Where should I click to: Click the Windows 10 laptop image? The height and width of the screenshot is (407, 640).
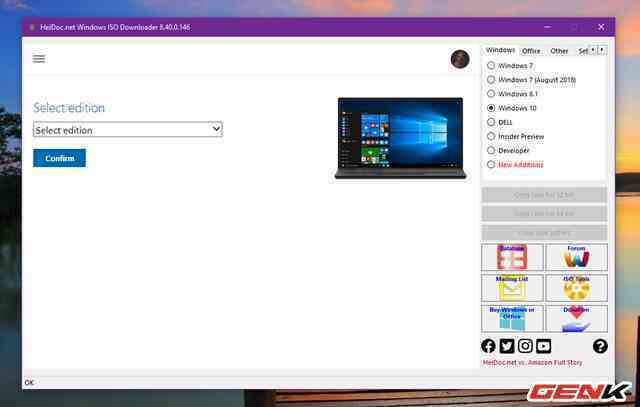(x=400, y=138)
